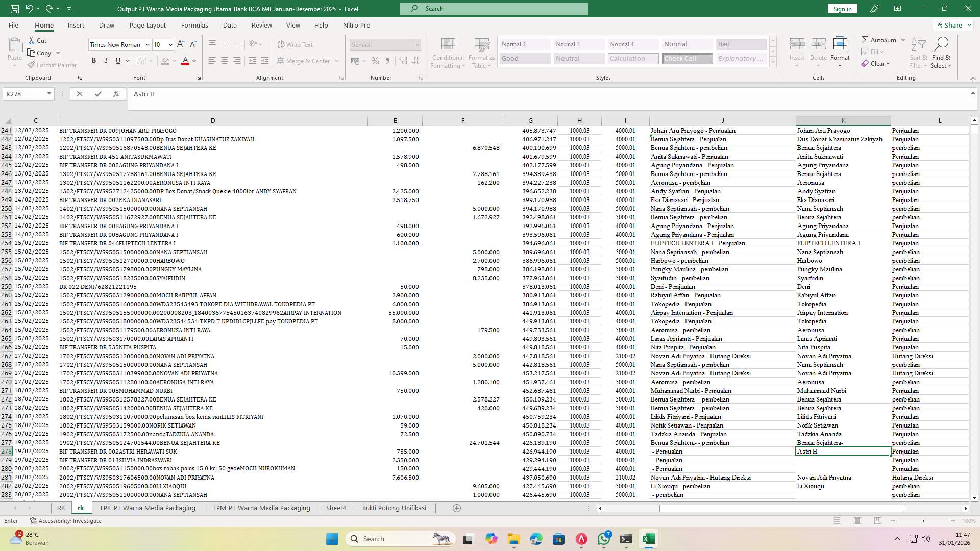The height and width of the screenshot is (551, 980).
Task: Open the AutoSum function
Action: click(880, 39)
